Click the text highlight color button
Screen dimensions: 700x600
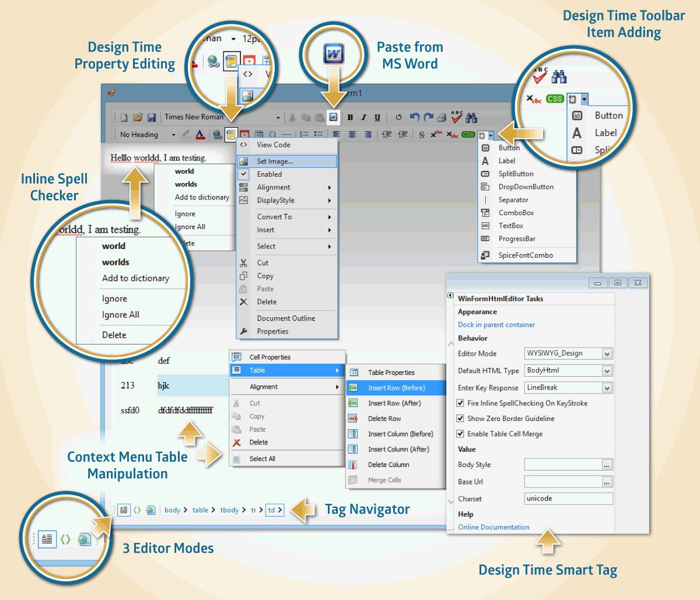pos(185,135)
